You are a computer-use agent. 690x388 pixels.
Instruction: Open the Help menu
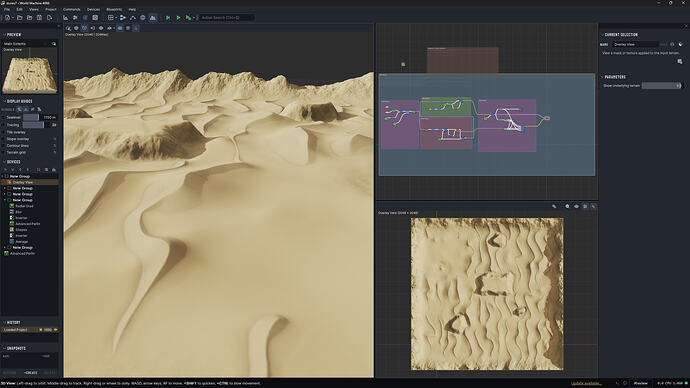(132, 9)
